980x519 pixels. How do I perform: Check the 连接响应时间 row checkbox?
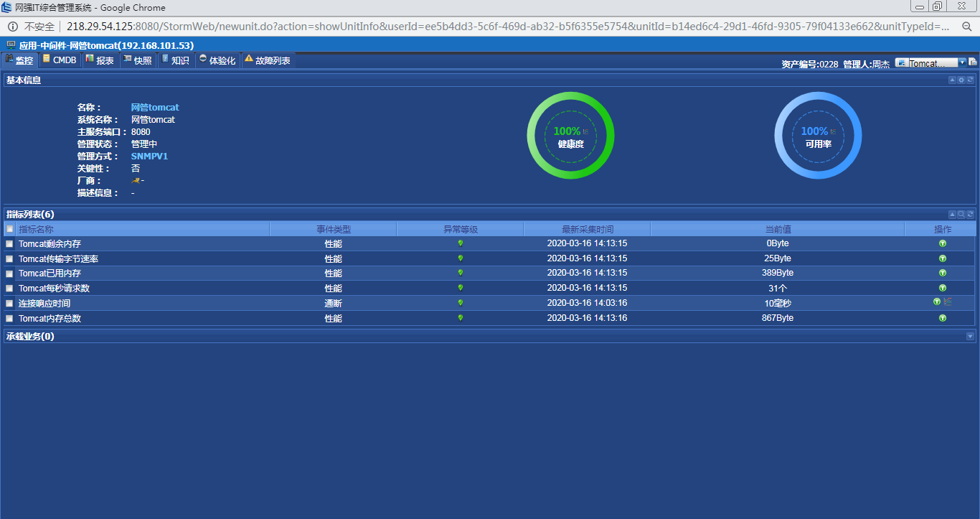click(x=9, y=304)
